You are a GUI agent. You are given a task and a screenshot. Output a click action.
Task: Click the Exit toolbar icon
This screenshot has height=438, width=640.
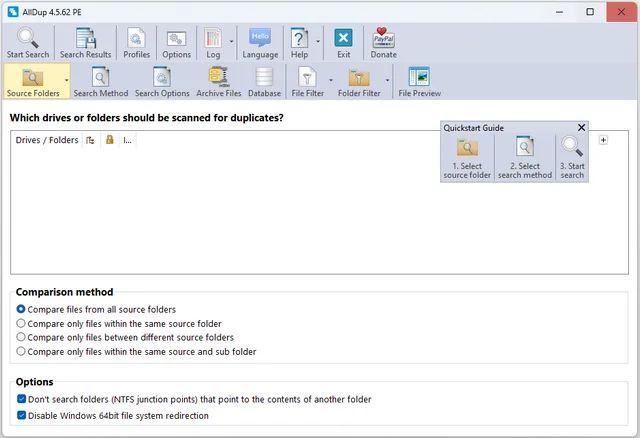(343, 38)
